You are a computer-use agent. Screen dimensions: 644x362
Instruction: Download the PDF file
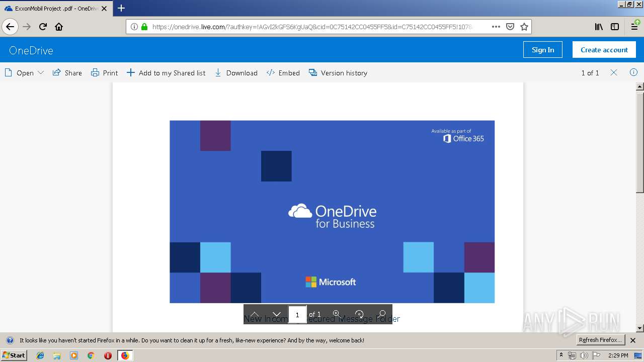point(236,73)
